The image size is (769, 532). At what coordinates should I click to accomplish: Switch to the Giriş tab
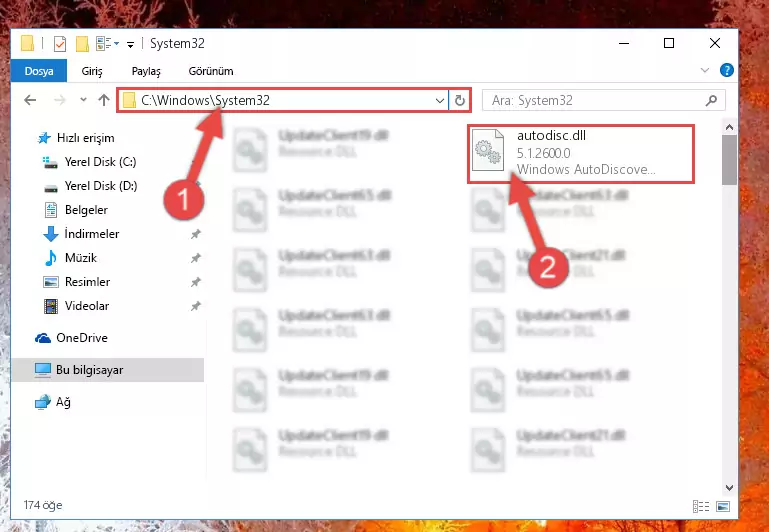click(x=92, y=71)
